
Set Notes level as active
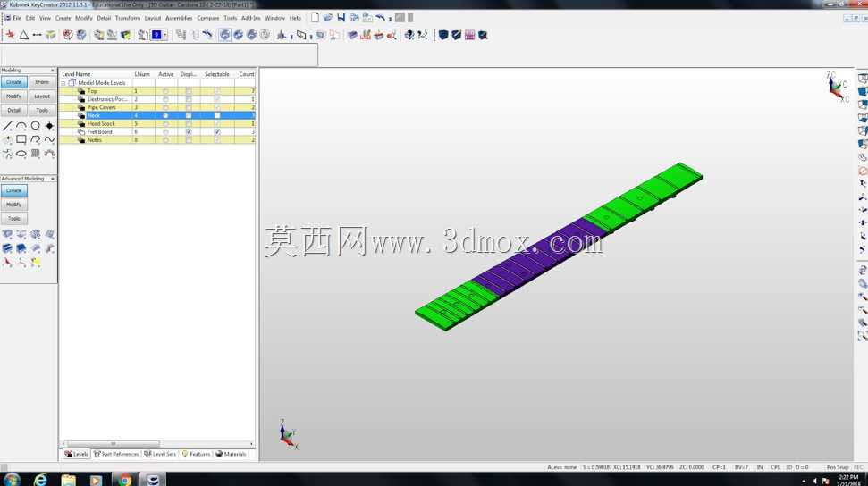pyautogui.click(x=165, y=140)
